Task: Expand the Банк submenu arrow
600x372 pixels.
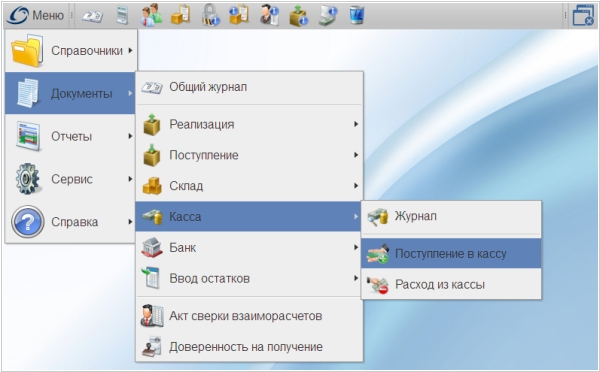Action: click(x=356, y=247)
